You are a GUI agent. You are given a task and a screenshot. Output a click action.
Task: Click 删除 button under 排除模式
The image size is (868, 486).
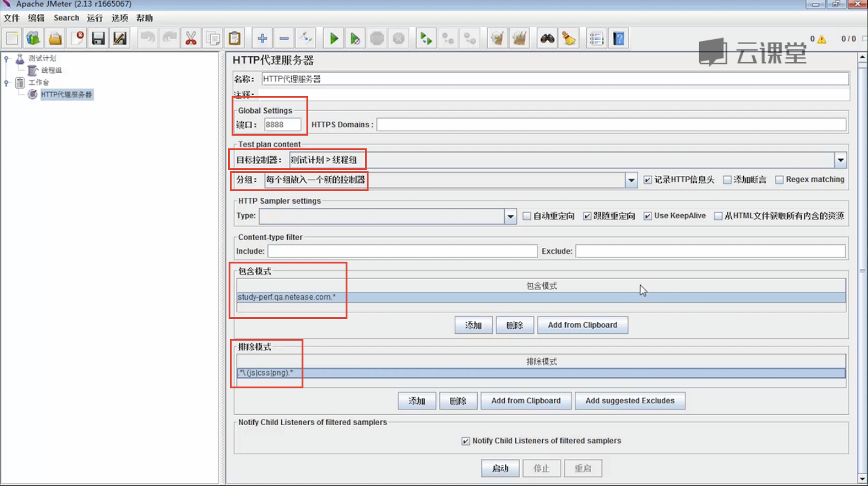[x=458, y=400]
